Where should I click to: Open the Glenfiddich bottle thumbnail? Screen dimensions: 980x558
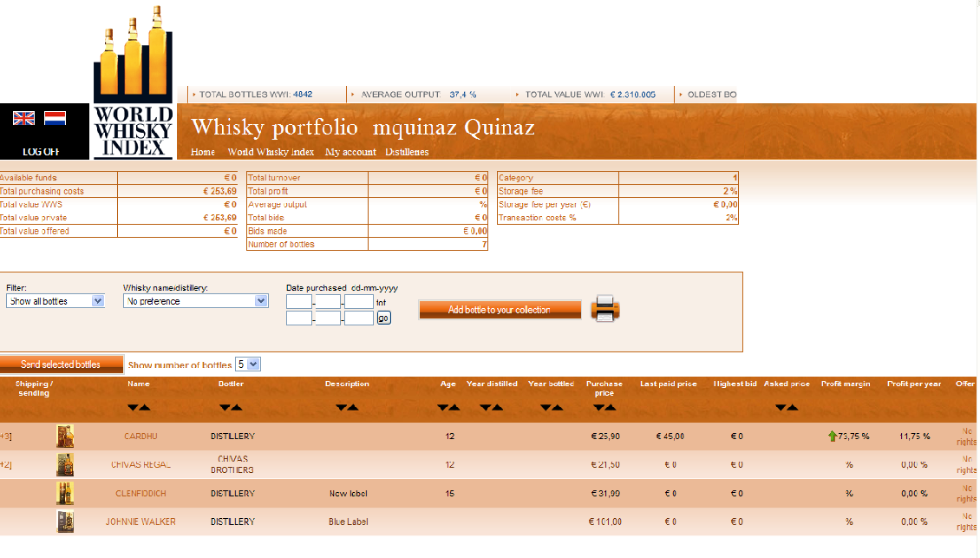[x=65, y=493]
